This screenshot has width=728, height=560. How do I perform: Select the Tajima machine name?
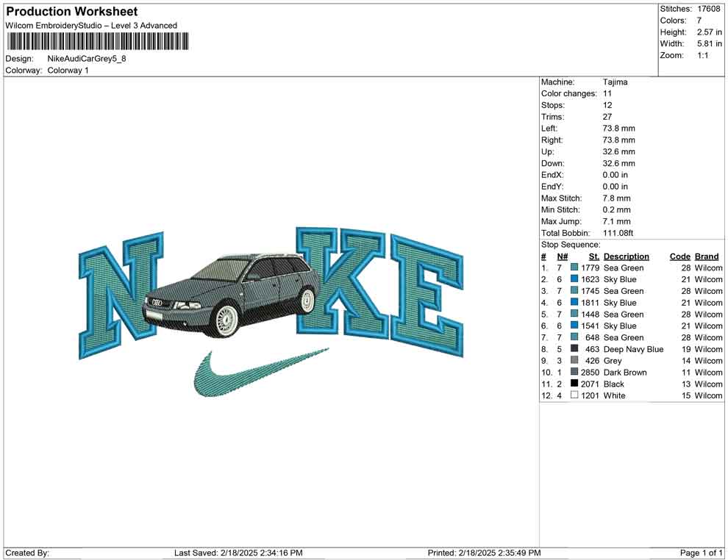coord(616,82)
